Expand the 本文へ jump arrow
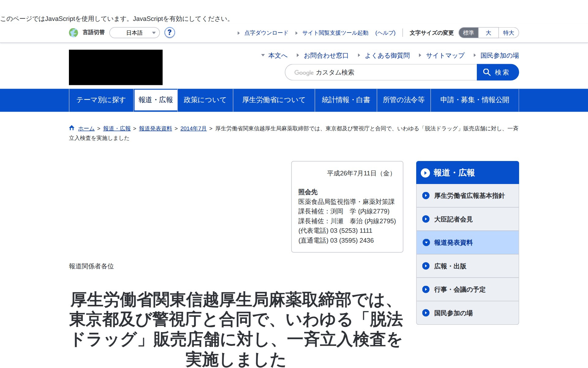Screen dimensions: 588x368 (x=262, y=56)
